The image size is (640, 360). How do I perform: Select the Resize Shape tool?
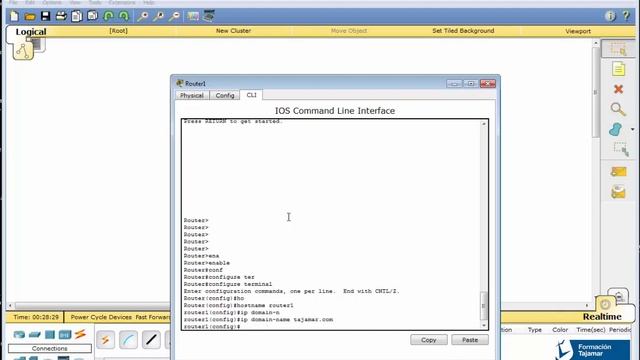click(620, 149)
